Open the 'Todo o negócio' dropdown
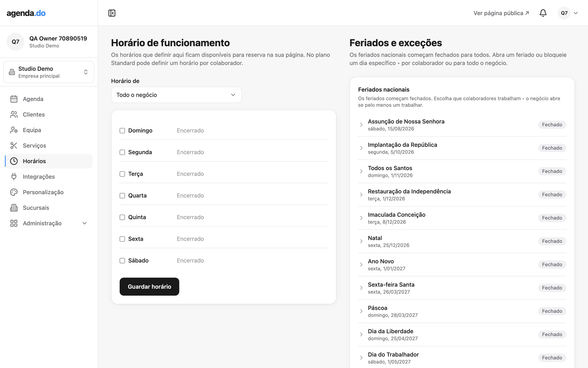This screenshot has width=588, height=368. 176,95
